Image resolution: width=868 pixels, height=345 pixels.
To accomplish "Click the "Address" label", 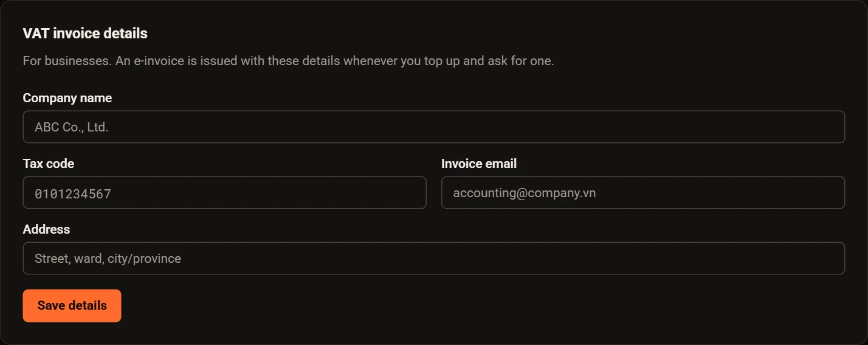I will [x=47, y=229].
